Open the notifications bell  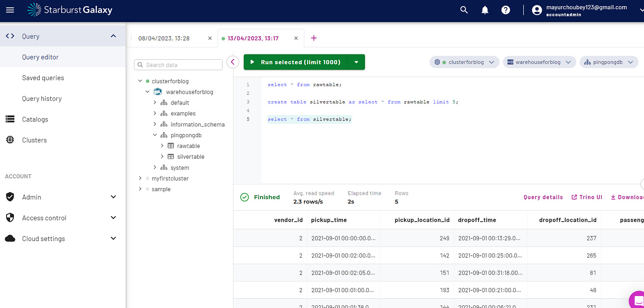[x=485, y=10]
